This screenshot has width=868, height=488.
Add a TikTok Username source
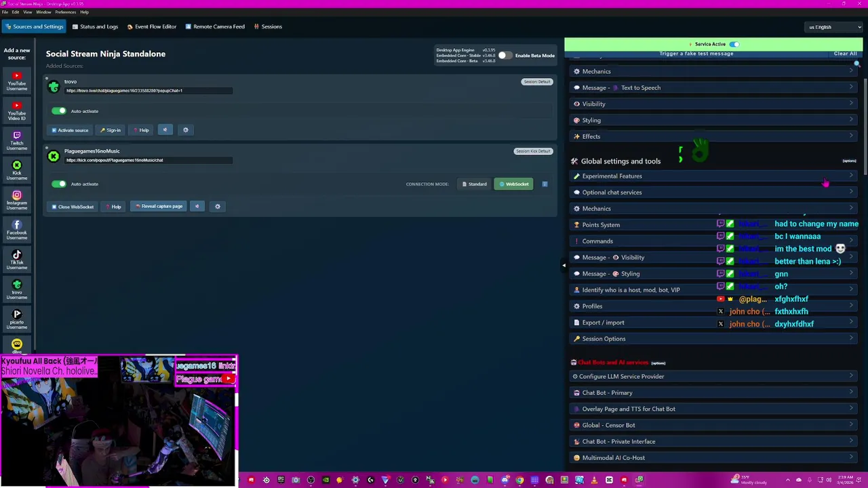tap(17, 260)
